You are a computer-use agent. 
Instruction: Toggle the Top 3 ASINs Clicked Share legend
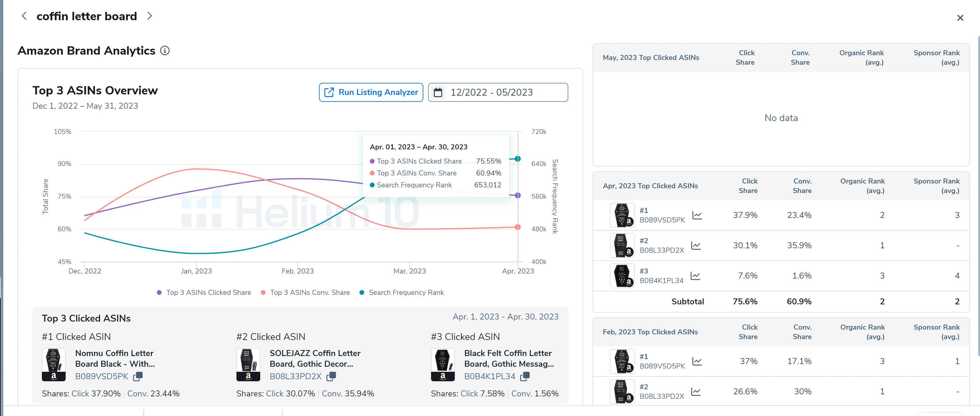209,292
